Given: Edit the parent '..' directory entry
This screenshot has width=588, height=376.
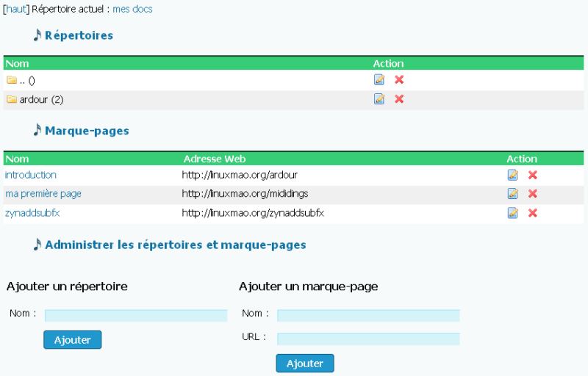Looking at the screenshot, I should tap(379, 79).
